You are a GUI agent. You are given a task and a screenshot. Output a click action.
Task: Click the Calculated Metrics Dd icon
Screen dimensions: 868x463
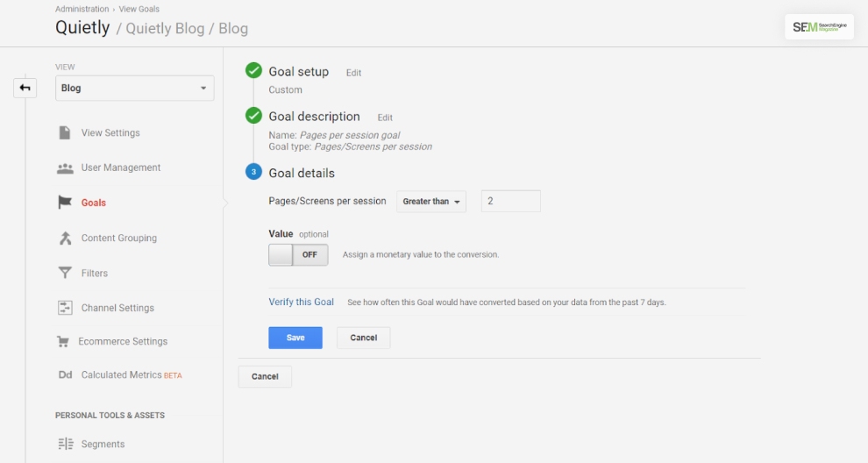(66, 375)
